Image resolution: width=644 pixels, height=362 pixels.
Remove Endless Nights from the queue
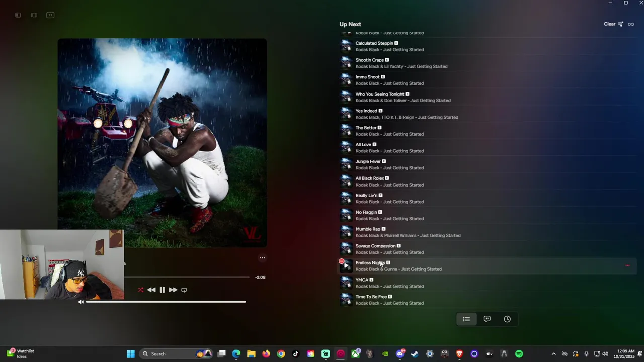click(342, 261)
